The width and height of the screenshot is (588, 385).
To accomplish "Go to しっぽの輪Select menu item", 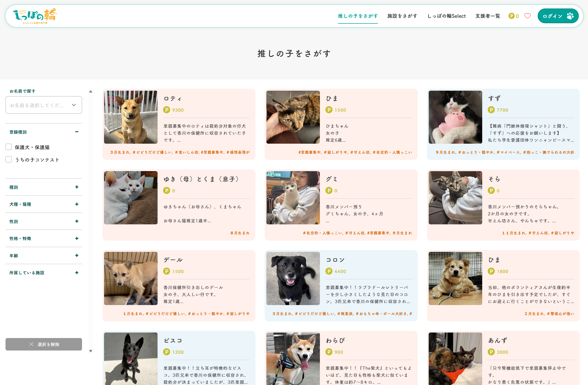I will tap(446, 16).
